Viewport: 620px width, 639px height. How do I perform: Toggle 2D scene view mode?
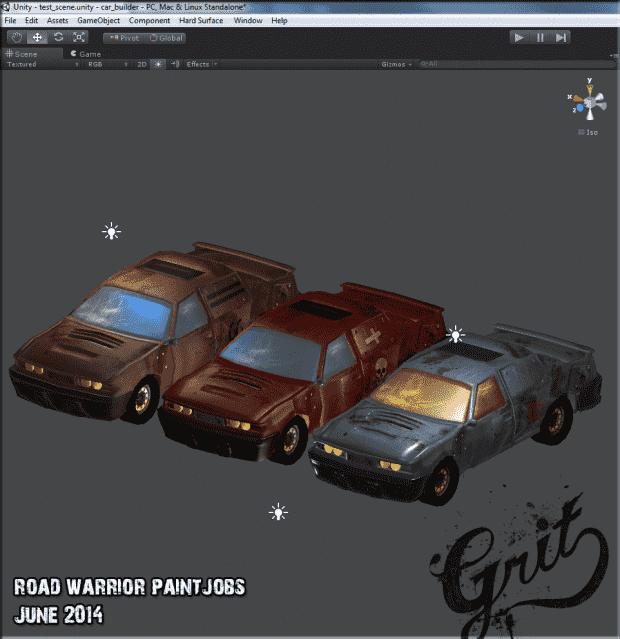click(141, 64)
